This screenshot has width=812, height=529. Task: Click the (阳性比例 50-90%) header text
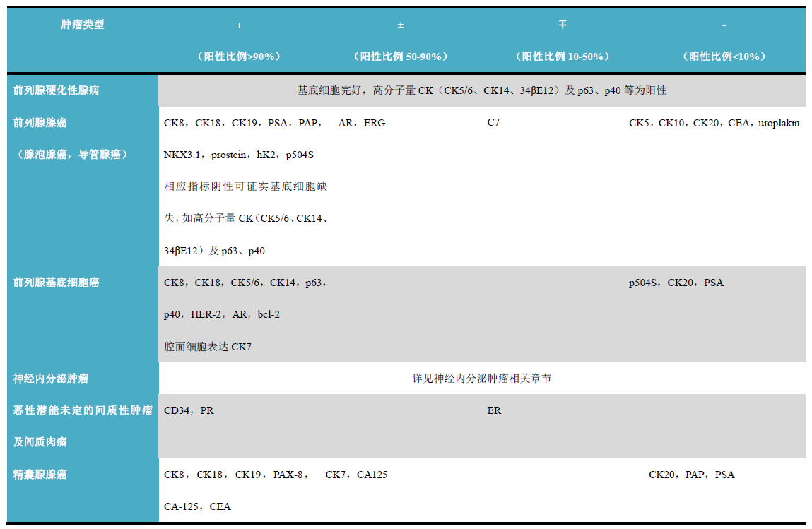[400, 57]
